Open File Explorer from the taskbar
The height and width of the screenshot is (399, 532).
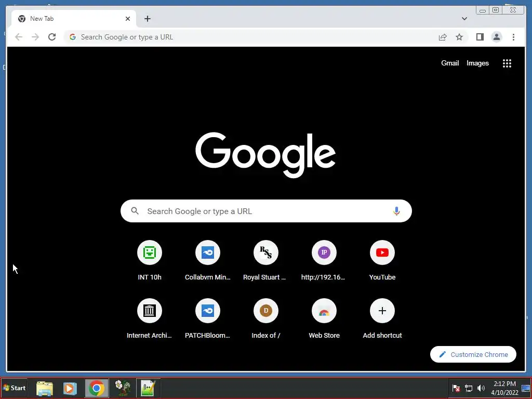coord(45,388)
